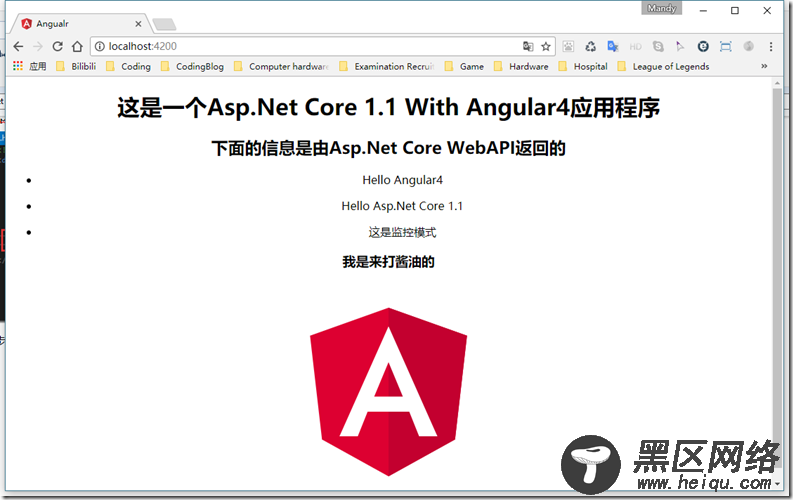Image resolution: width=793 pixels, height=500 pixels.
Task: Close the Angualr tab
Action: (x=138, y=24)
